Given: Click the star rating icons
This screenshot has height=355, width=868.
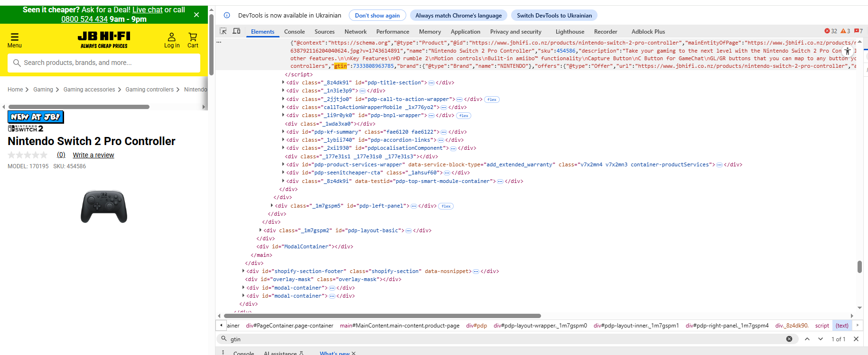Looking at the screenshot, I should coord(28,155).
